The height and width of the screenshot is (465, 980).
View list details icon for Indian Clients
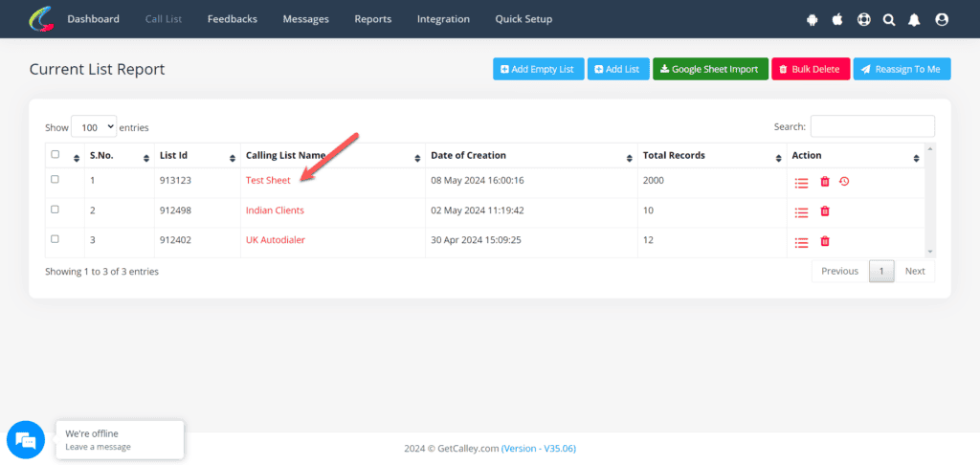(x=802, y=211)
